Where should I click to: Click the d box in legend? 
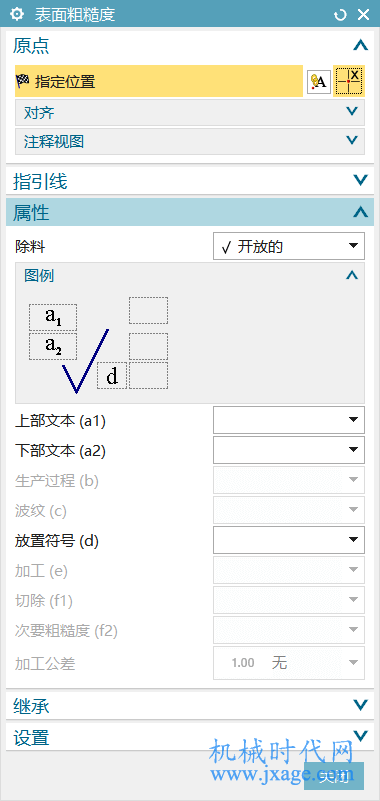pos(112,376)
